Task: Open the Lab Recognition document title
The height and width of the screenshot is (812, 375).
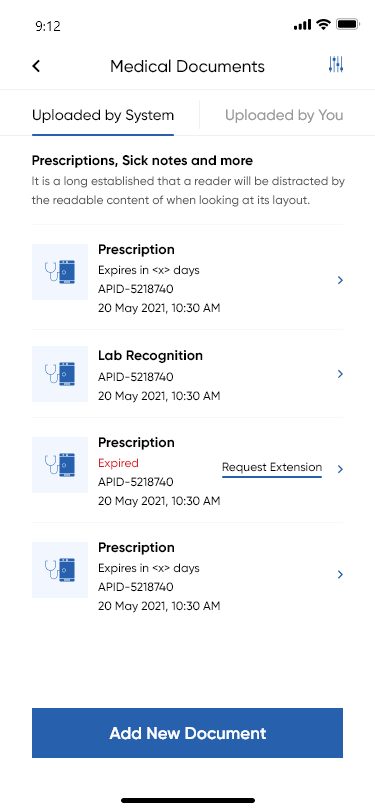Action: (x=150, y=356)
